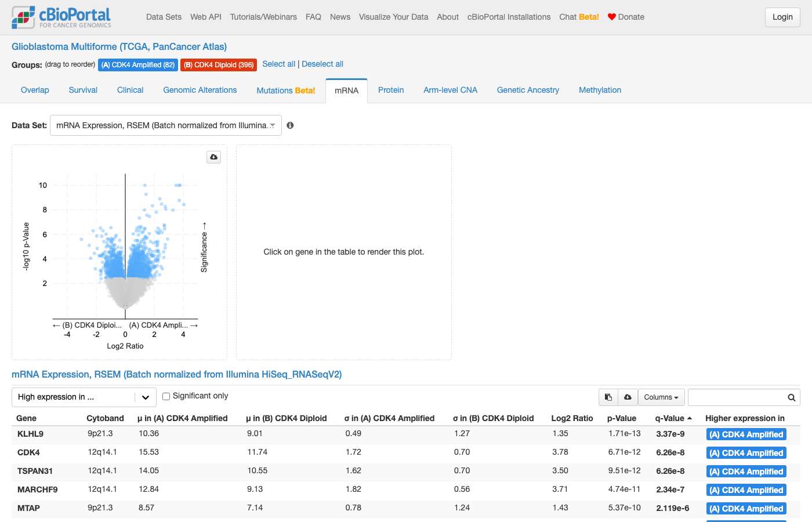The height and width of the screenshot is (522, 812).
Task: Expand the High expression in dropdown
Action: click(x=84, y=397)
